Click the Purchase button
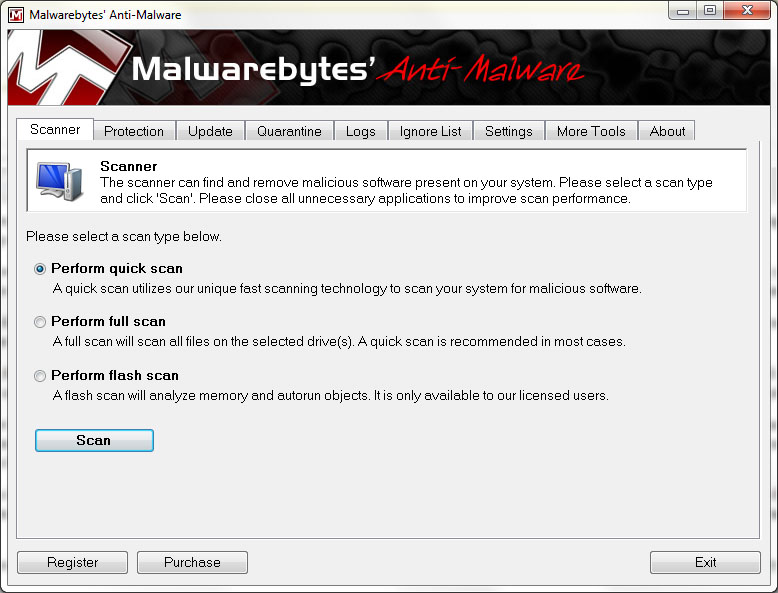778x593 pixels. pos(192,562)
